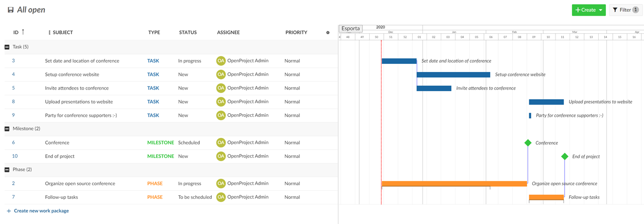Click the All open view title
Screen dimensions: 644x224
[x=31, y=10]
